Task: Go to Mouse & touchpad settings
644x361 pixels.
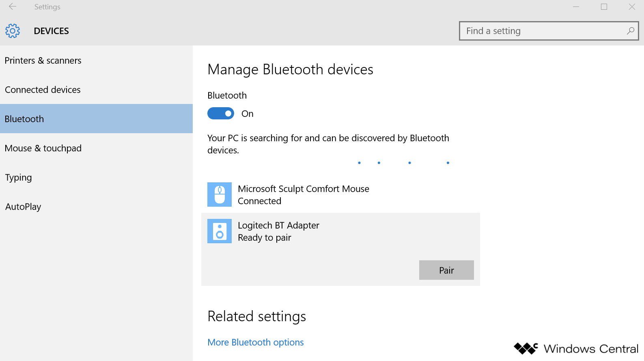Action: 96,148
